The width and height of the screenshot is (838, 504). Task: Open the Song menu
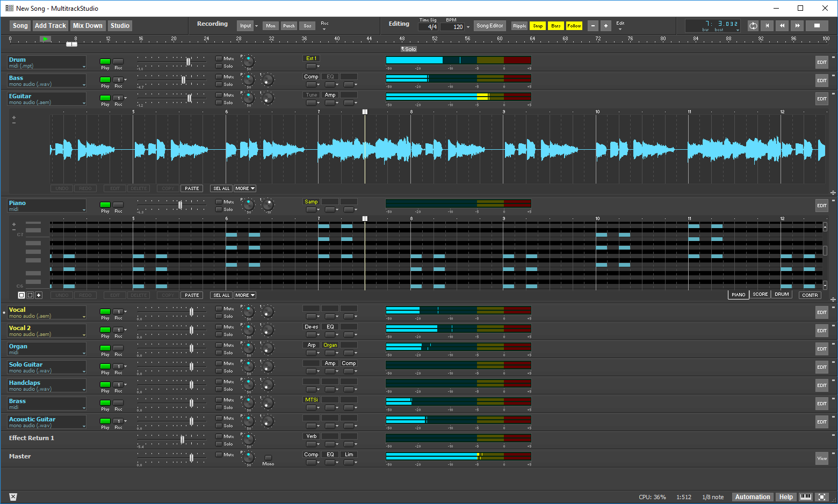pyautogui.click(x=20, y=26)
